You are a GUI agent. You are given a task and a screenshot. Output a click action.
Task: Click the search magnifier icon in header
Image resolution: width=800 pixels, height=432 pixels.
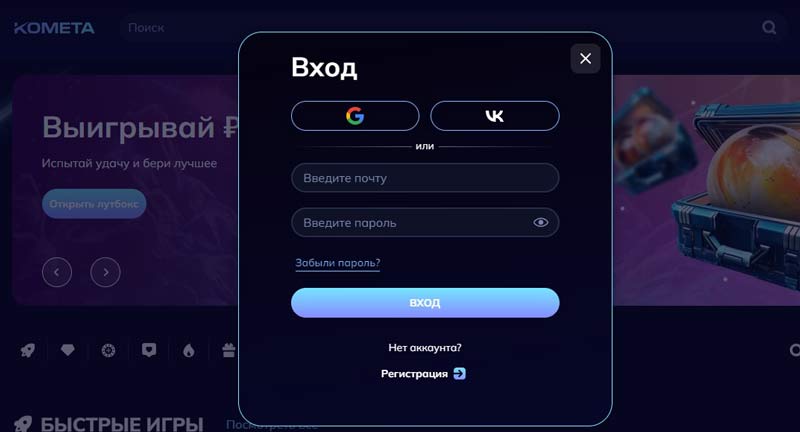pos(769,28)
